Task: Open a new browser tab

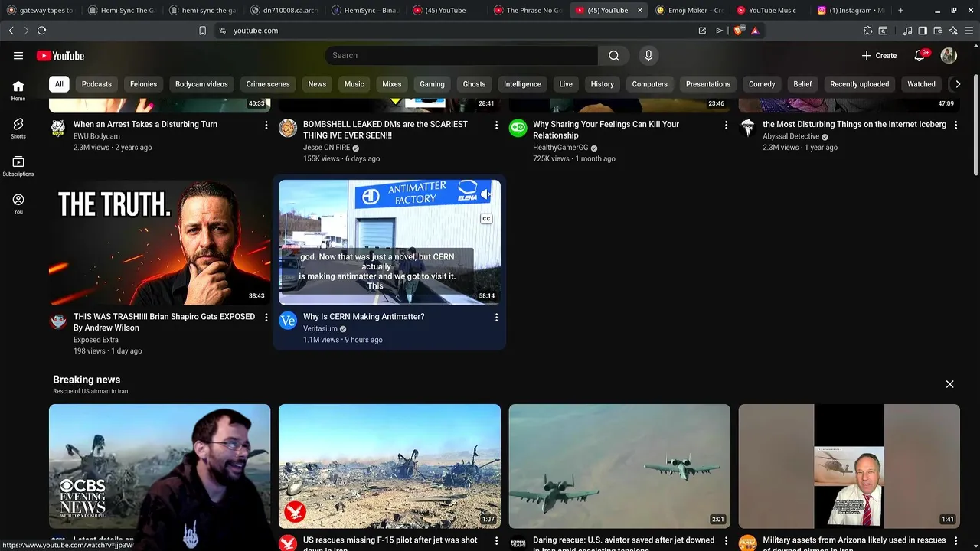Action: point(900,10)
